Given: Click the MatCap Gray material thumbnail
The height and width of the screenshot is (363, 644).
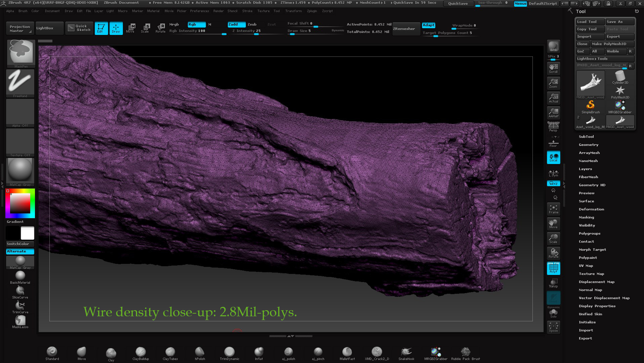Looking at the screenshot, I should pos(20,171).
